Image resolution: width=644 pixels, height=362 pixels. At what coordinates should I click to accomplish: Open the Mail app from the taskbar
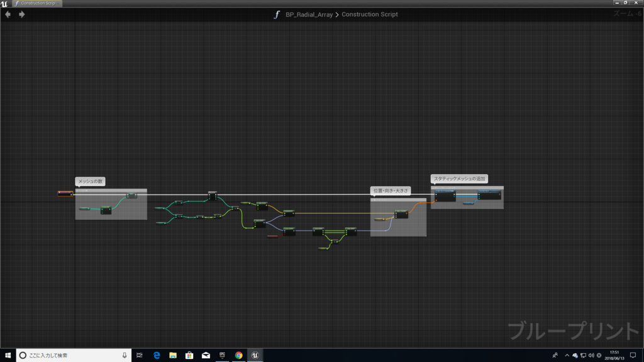click(206, 355)
